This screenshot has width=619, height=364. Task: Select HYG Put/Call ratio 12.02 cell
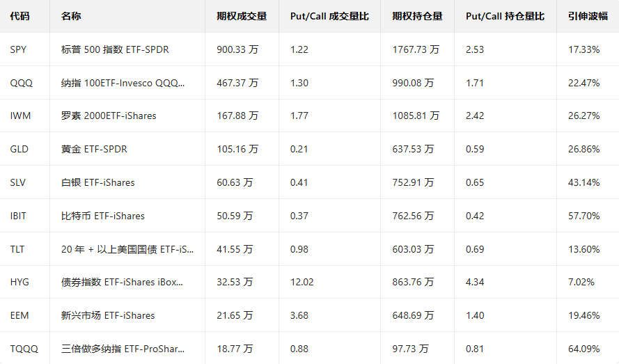click(301, 282)
